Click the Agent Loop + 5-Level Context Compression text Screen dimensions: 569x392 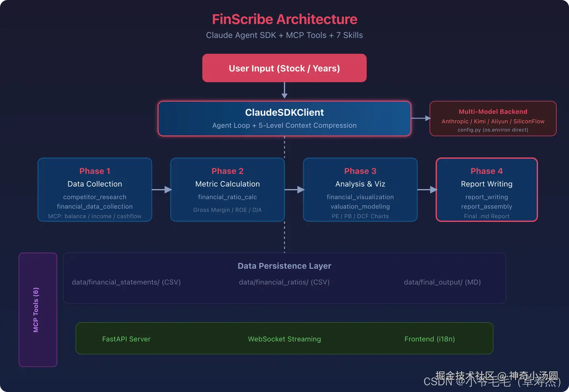[x=284, y=125]
